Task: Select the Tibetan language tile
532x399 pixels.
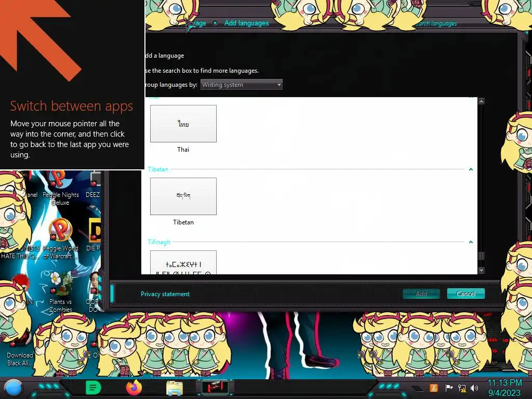Action: pyautogui.click(x=183, y=196)
